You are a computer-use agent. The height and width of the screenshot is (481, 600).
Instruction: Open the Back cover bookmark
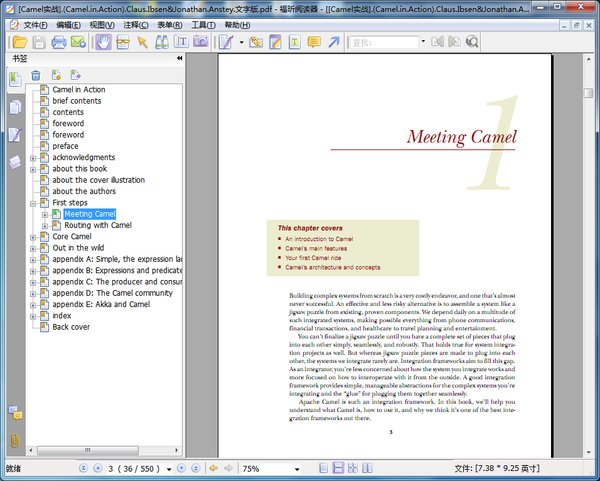pos(71,327)
